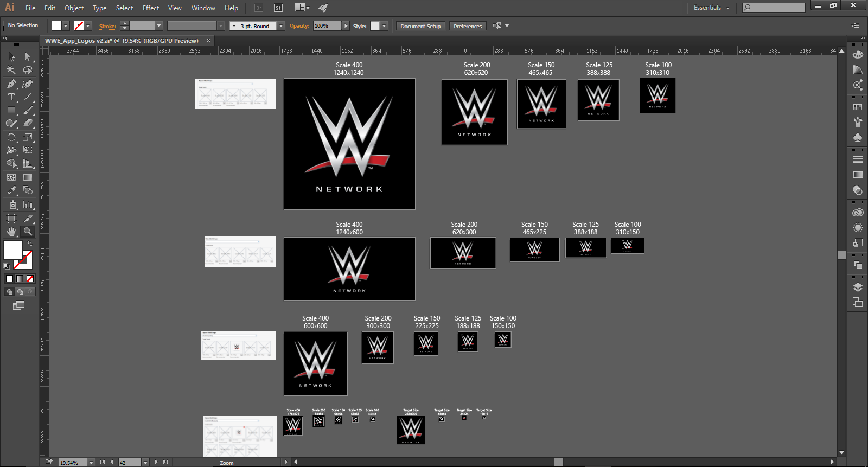
Task: Choose the Rotate tool
Action: [11, 137]
